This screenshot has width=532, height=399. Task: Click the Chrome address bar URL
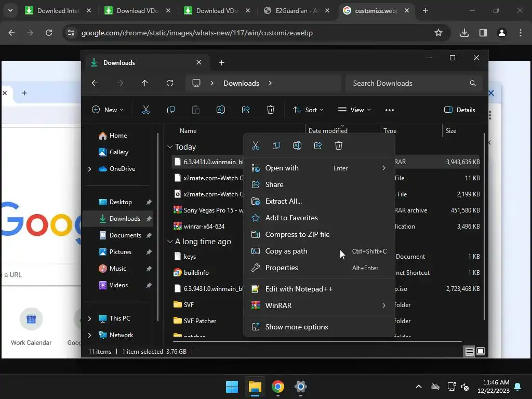pyautogui.click(x=197, y=33)
